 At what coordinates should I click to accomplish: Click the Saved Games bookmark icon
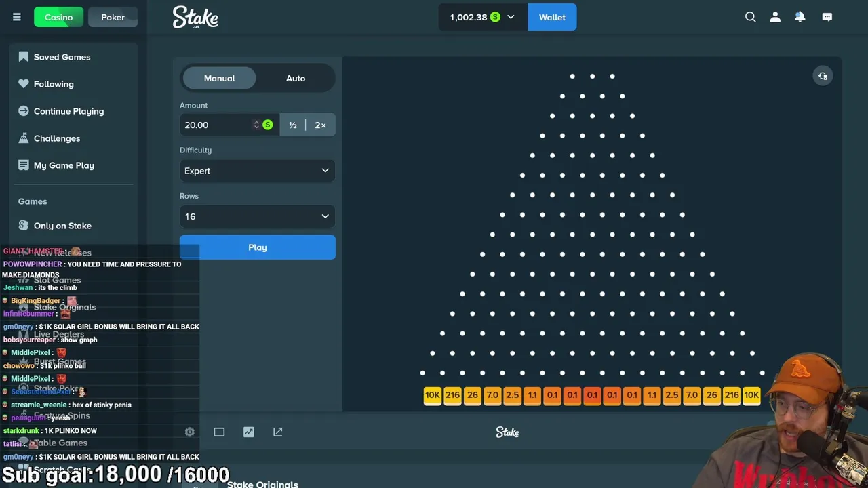(24, 57)
